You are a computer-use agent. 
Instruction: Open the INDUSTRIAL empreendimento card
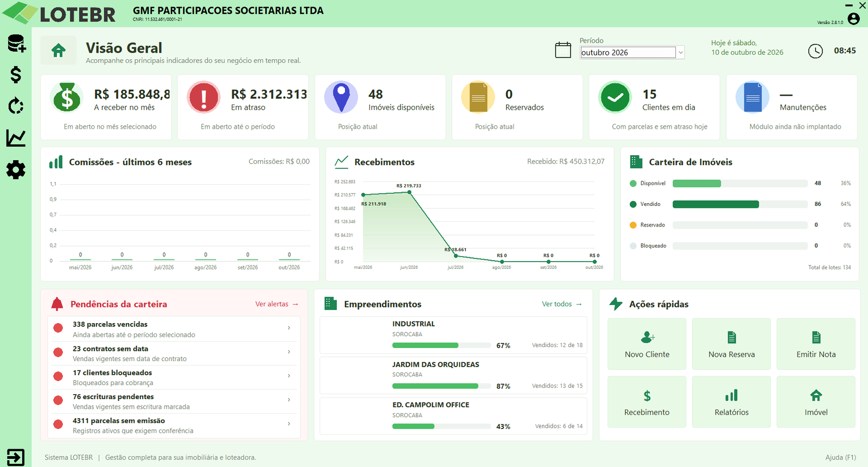(453, 335)
